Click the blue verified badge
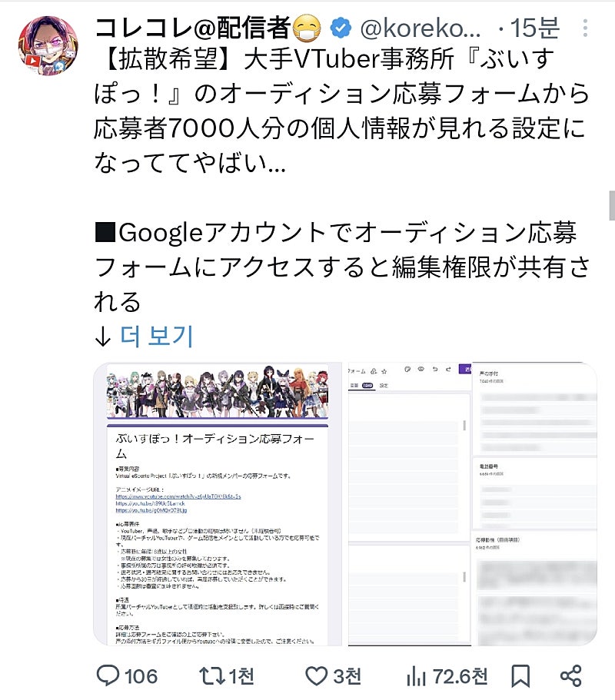This screenshot has width=615, height=700. [x=341, y=28]
